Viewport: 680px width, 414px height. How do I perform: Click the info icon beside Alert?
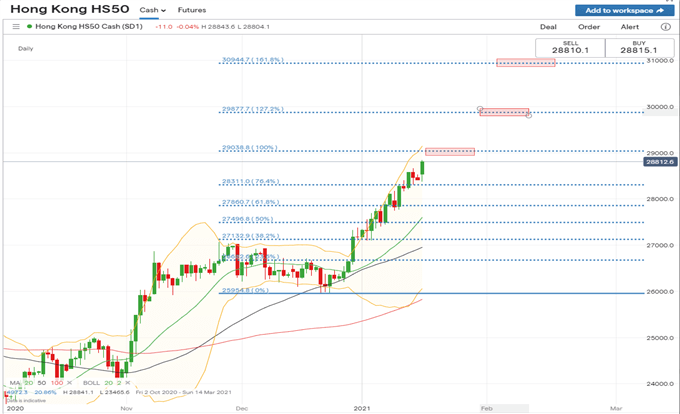click(x=665, y=27)
